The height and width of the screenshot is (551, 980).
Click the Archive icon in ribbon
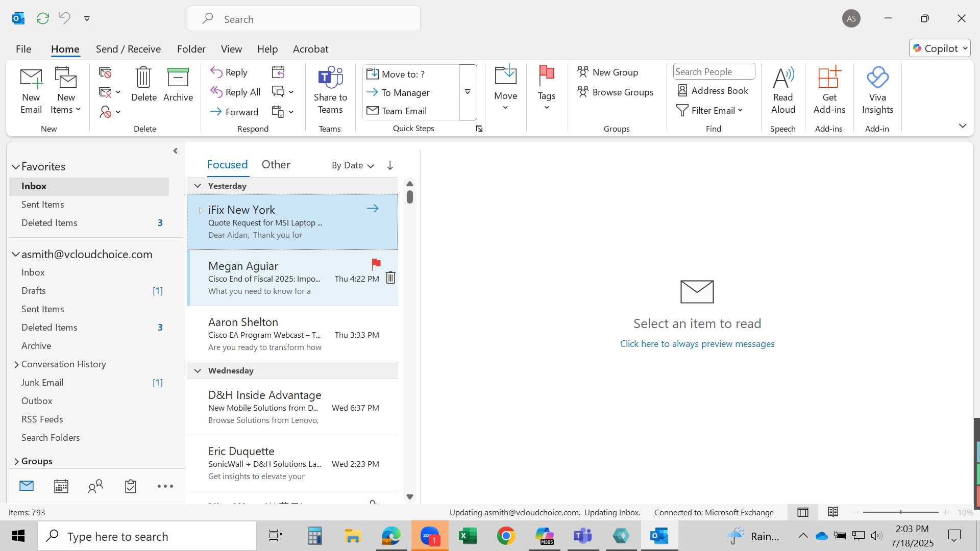point(178,78)
